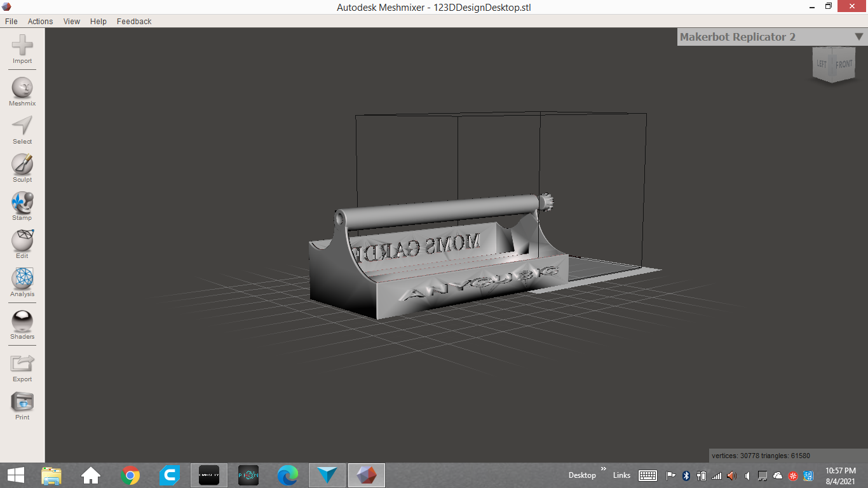Click the Bluetooth tray icon

pos(686,475)
